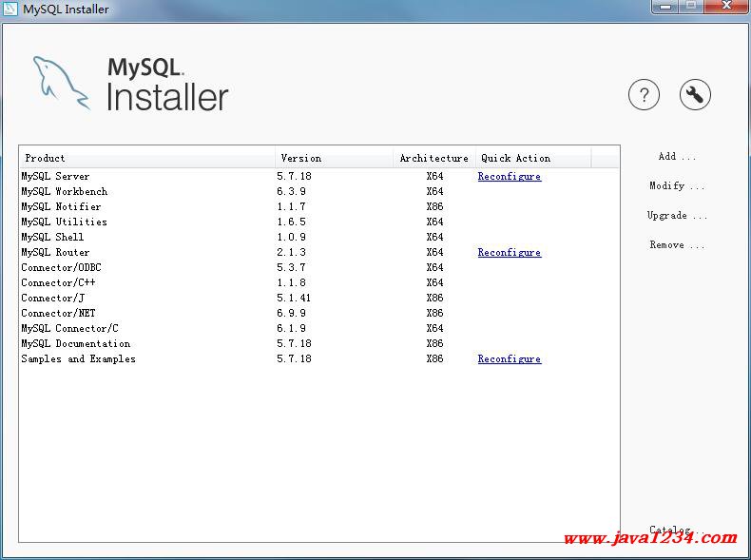Click X86 architecture of MySQL Documentation
The height and width of the screenshot is (560, 751).
click(434, 343)
